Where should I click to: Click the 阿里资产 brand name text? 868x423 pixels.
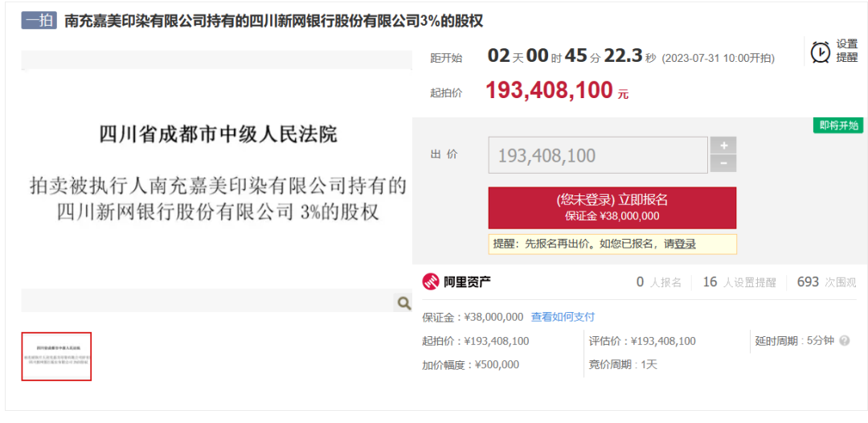[x=467, y=282]
